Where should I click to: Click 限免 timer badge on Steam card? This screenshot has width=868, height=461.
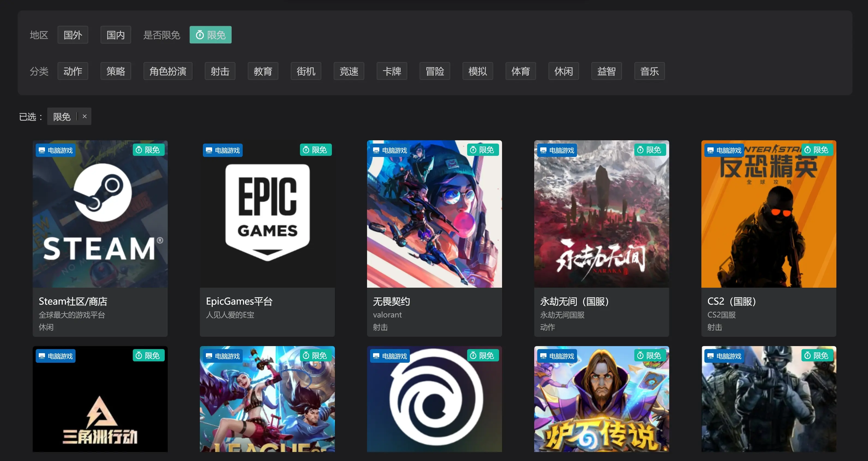(x=149, y=150)
